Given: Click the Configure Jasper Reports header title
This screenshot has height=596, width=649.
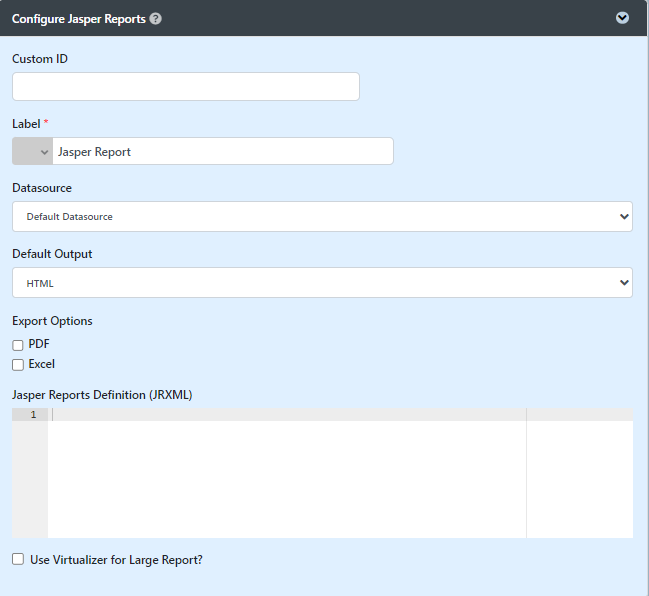Looking at the screenshot, I should tap(79, 18).
